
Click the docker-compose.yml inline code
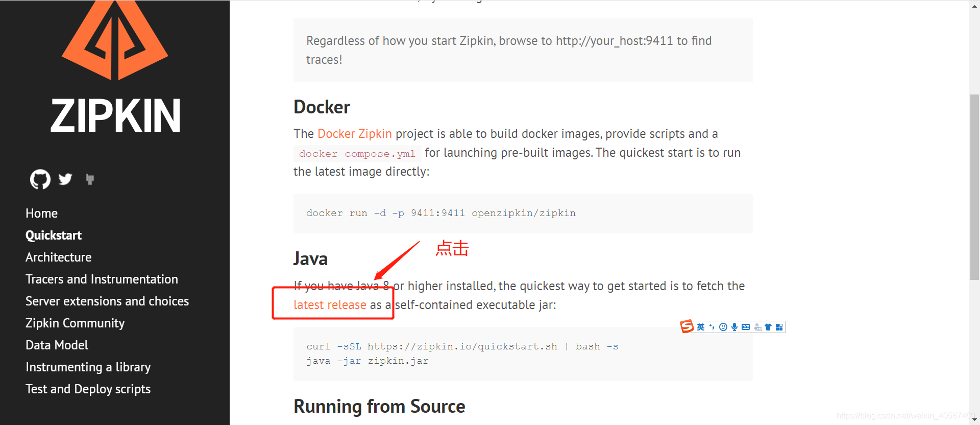click(x=357, y=154)
